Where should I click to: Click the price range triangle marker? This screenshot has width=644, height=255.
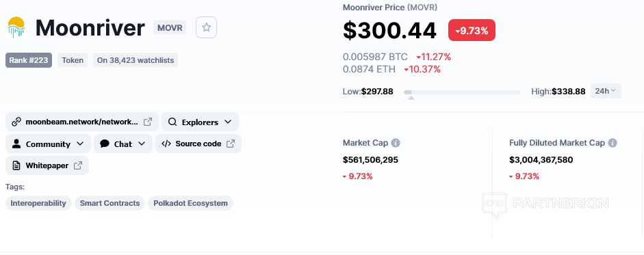pyautogui.click(x=411, y=98)
